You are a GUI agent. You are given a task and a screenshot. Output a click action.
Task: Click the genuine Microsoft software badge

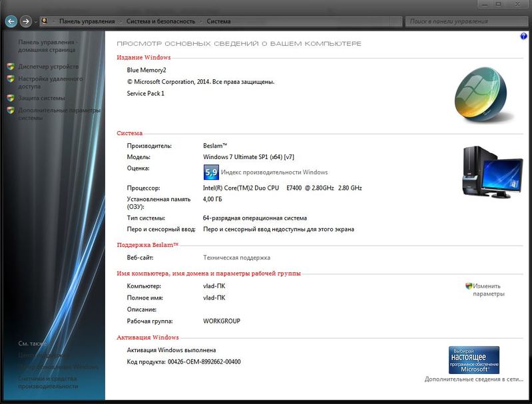473,359
